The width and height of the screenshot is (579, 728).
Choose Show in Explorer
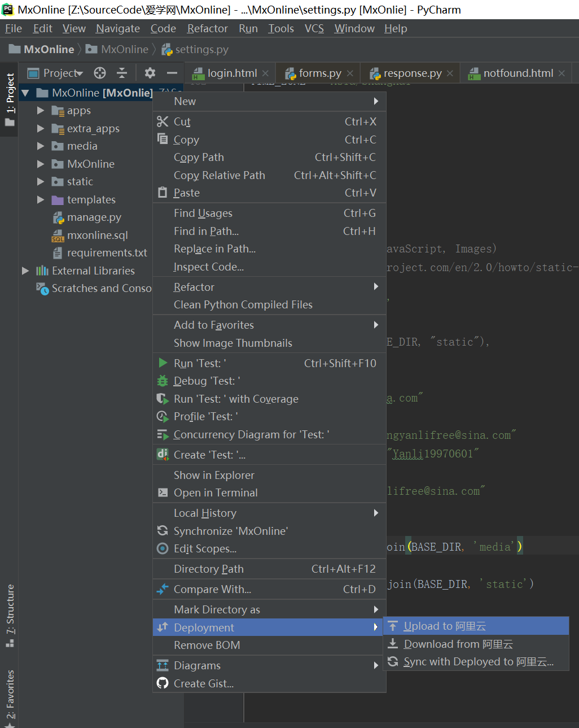coord(269,475)
